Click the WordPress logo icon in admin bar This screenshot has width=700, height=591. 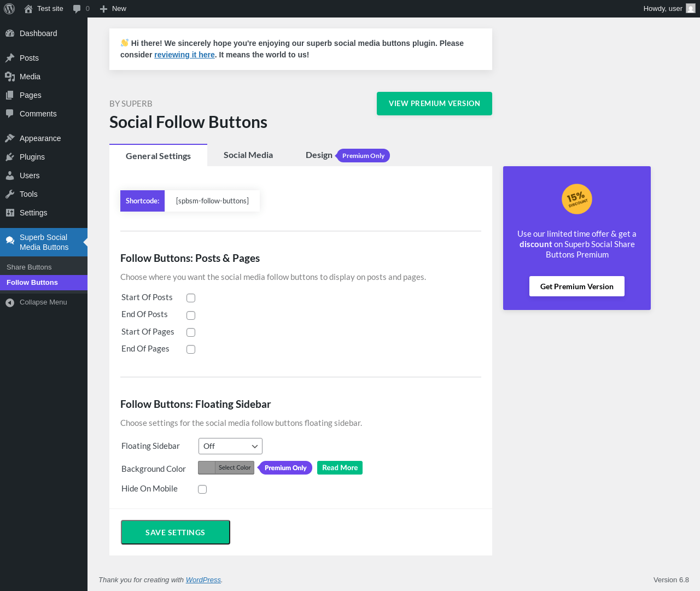[9, 9]
